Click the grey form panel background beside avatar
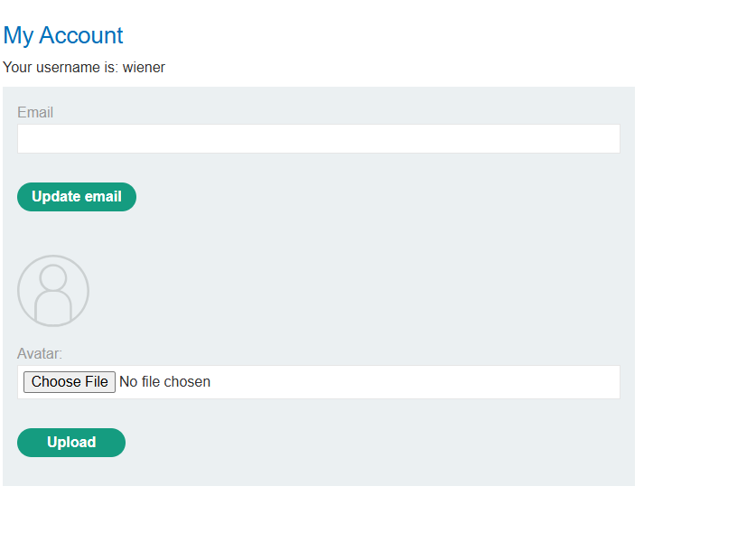This screenshot has width=756, height=533. point(338,291)
